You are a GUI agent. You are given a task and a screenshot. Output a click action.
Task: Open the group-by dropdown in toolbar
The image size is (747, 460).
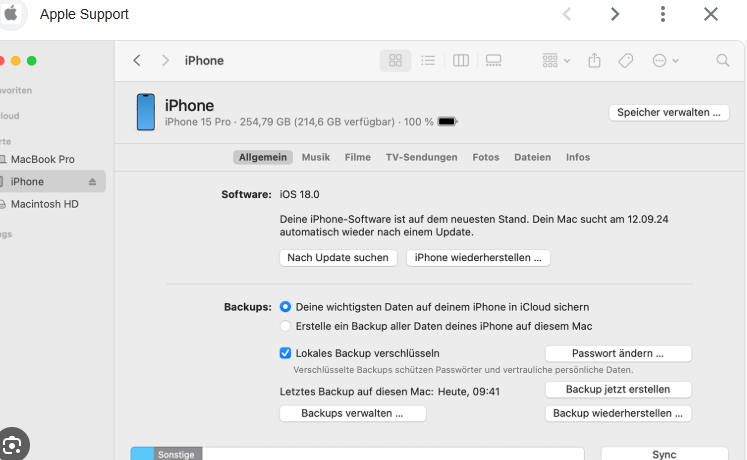click(x=555, y=61)
